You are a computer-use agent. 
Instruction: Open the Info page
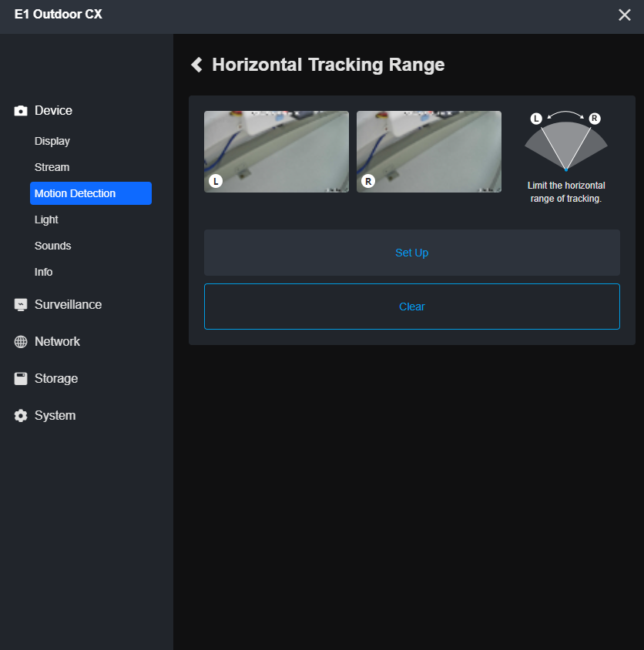(x=43, y=272)
